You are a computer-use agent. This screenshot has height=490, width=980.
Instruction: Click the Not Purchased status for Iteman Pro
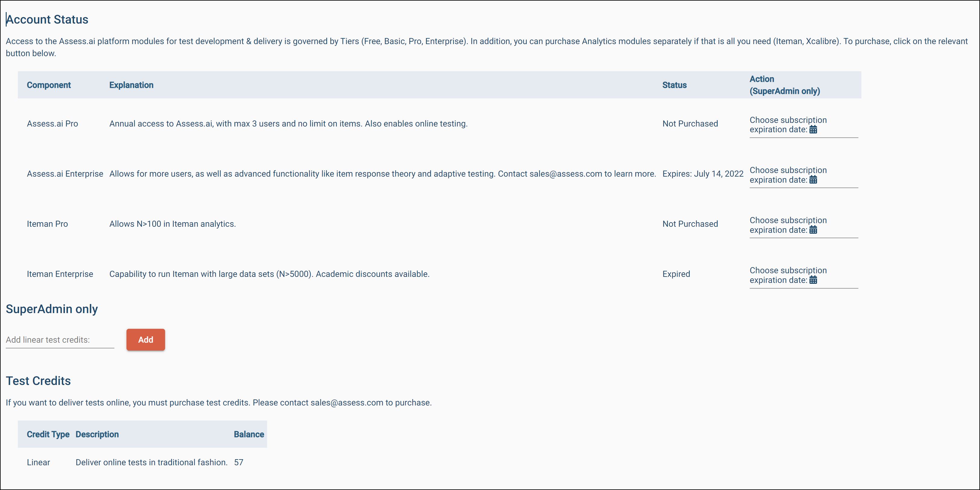(x=690, y=224)
